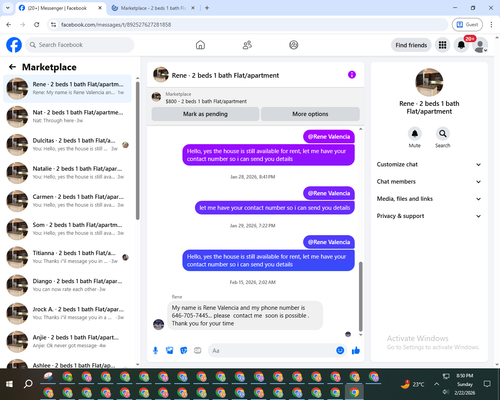Send a voice clip with microphone icon

click(155, 350)
